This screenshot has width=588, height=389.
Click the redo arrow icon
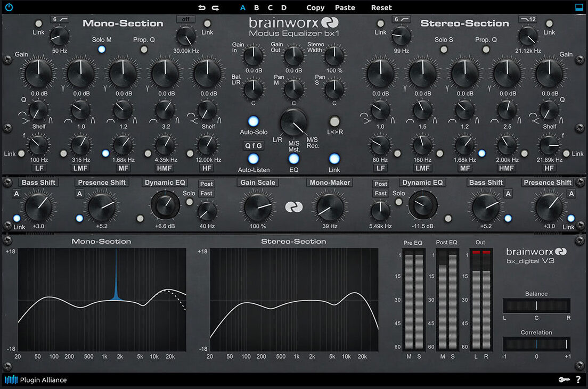tap(215, 7)
